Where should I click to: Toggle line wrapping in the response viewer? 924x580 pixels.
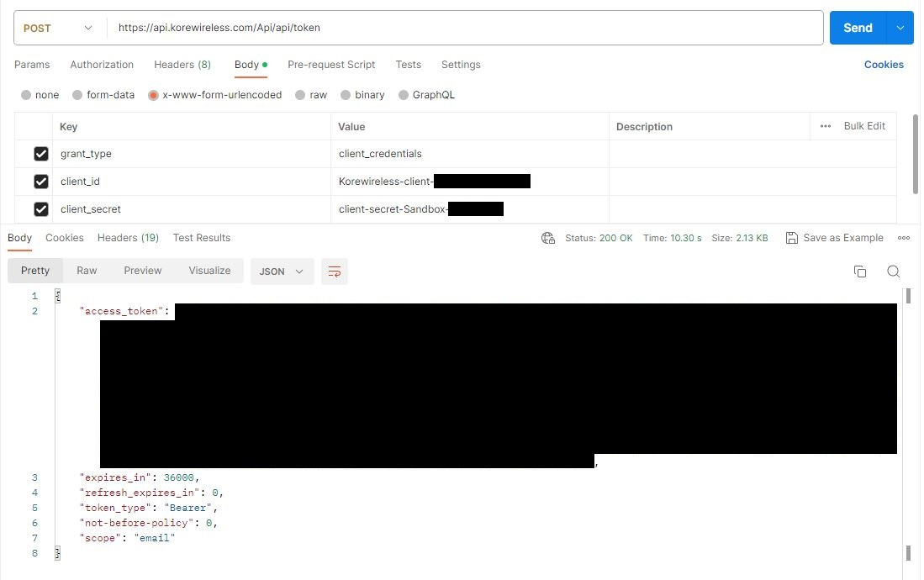(335, 271)
